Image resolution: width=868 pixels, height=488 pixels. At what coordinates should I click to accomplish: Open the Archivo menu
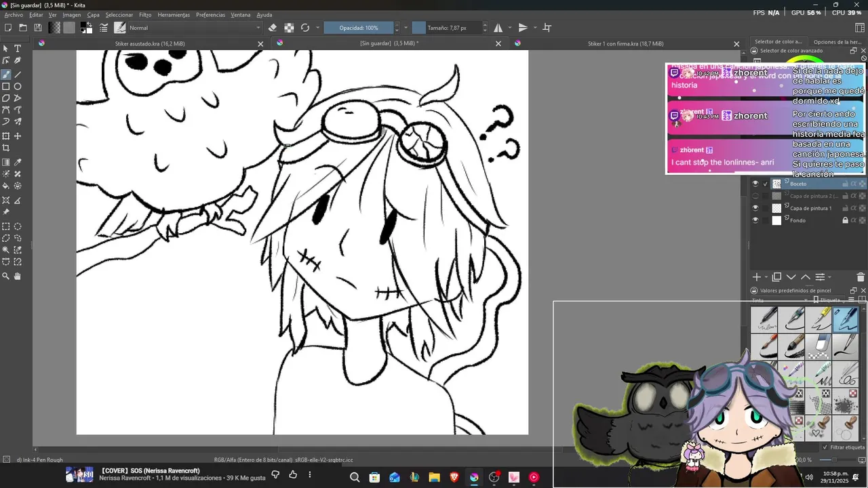(14, 15)
